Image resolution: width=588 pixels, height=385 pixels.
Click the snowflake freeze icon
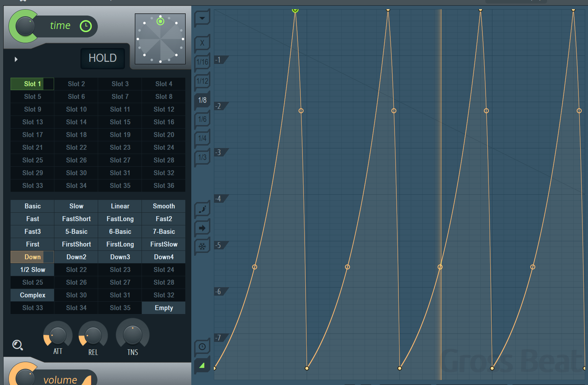202,247
